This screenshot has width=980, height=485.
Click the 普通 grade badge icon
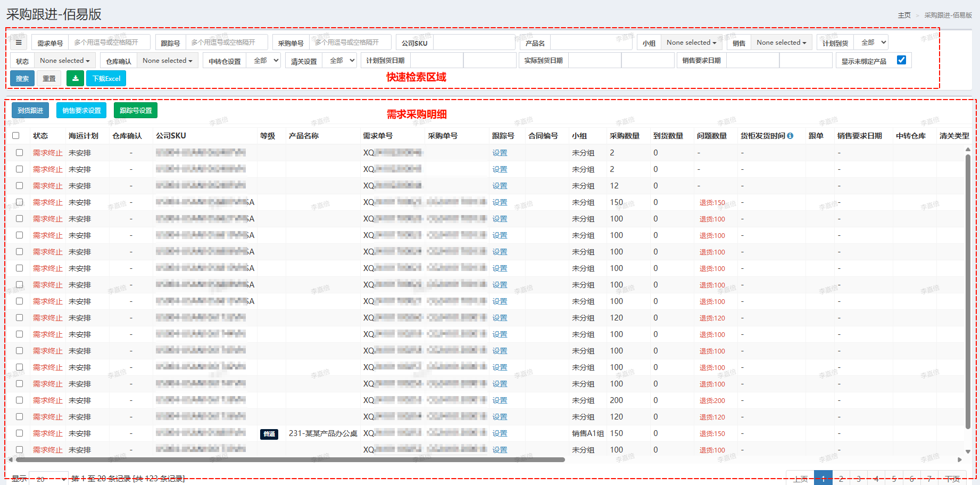[x=269, y=434]
